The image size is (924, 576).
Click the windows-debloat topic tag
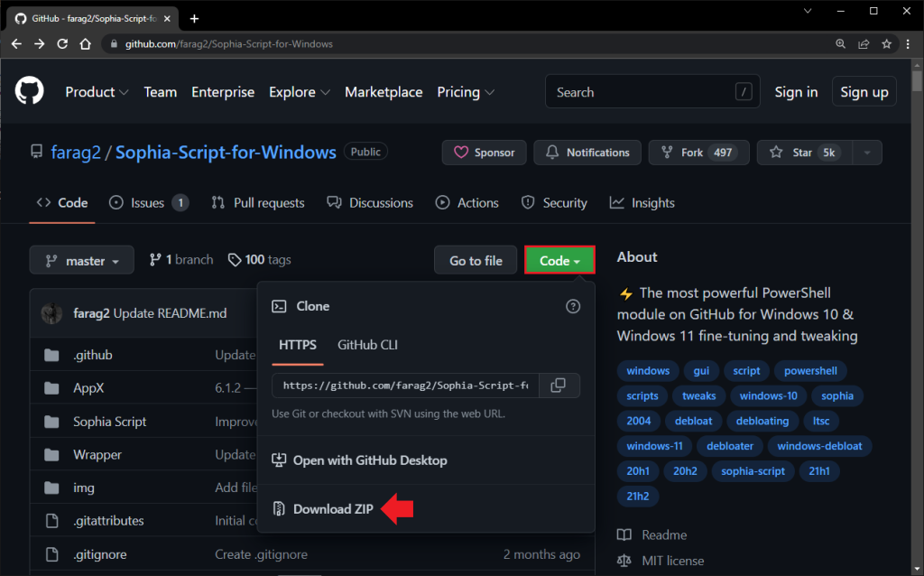coord(819,446)
